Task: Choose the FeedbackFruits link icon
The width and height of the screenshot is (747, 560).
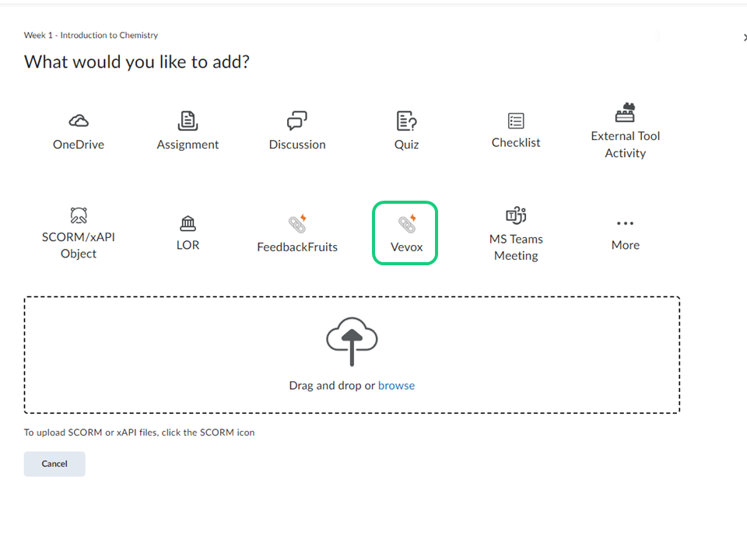Action: coord(297,224)
